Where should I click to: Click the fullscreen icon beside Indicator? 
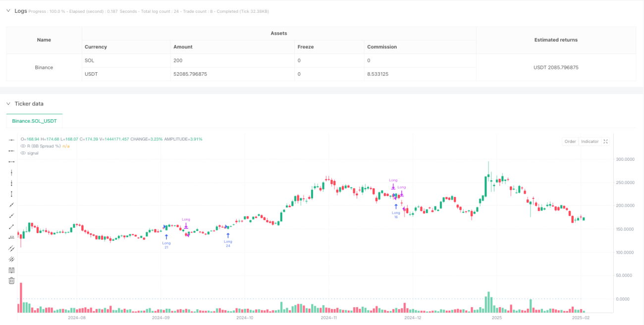(606, 141)
